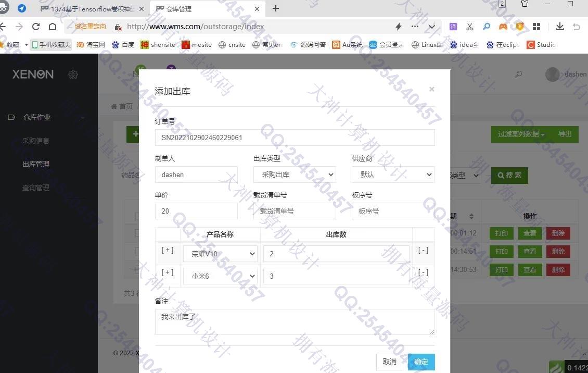Click the green 搜索 button

509,175
